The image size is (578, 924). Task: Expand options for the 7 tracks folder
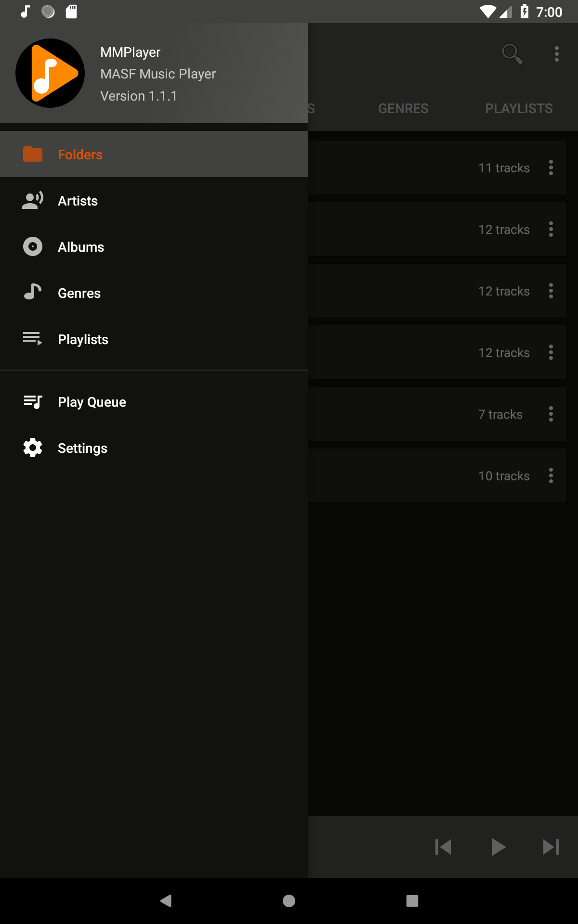point(551,414)
